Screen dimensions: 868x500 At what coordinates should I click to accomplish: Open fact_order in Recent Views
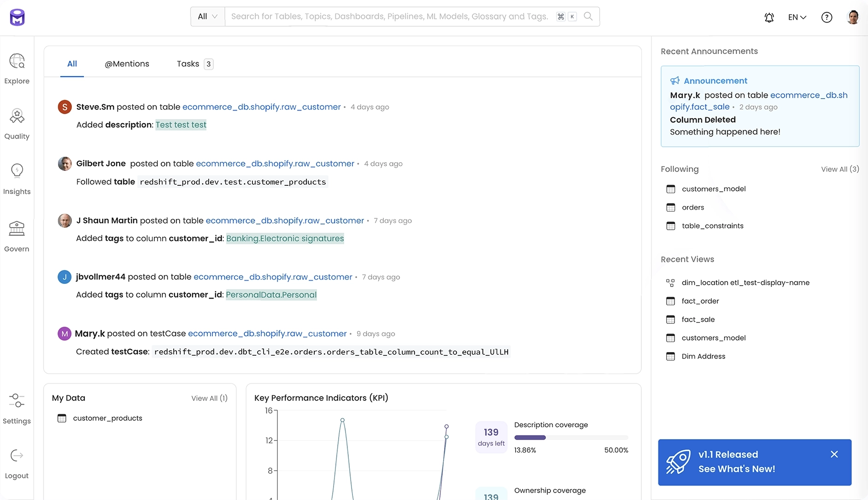tap(700, 301)
